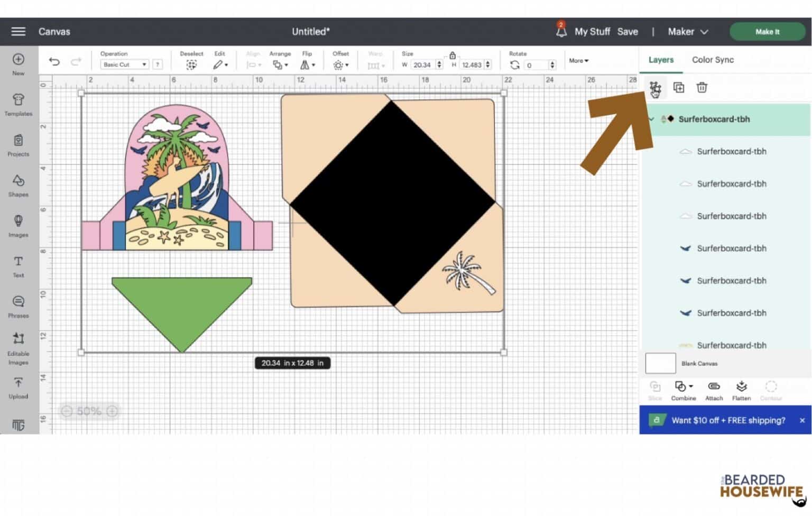812x516 pixels.
Task: Open the hamburger main menu
Action: (x=19, y=32)
